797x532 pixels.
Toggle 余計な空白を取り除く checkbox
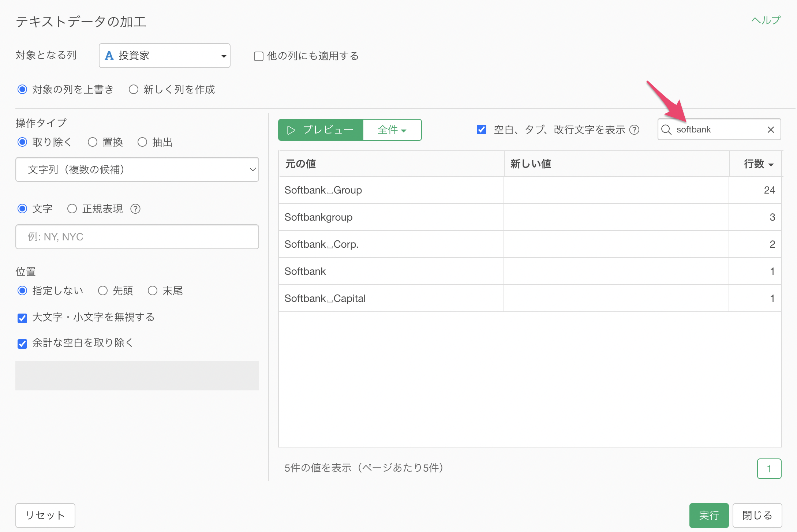(x=22, y=344)
